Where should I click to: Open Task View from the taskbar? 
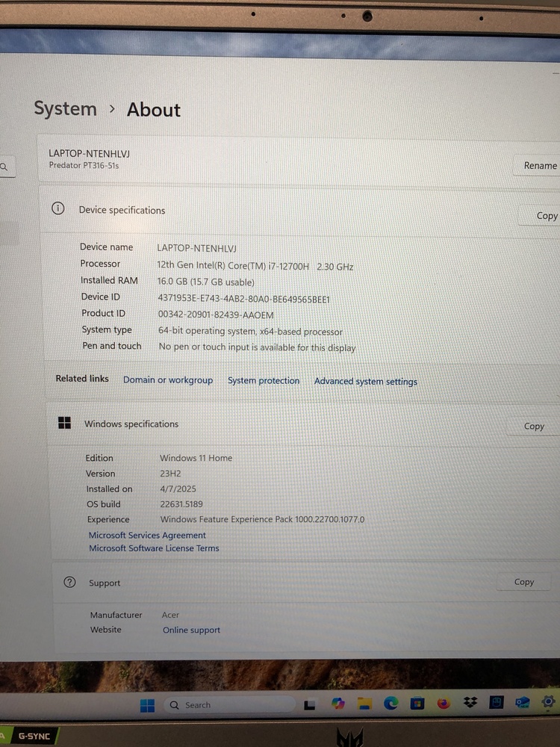tap(310, 704)
